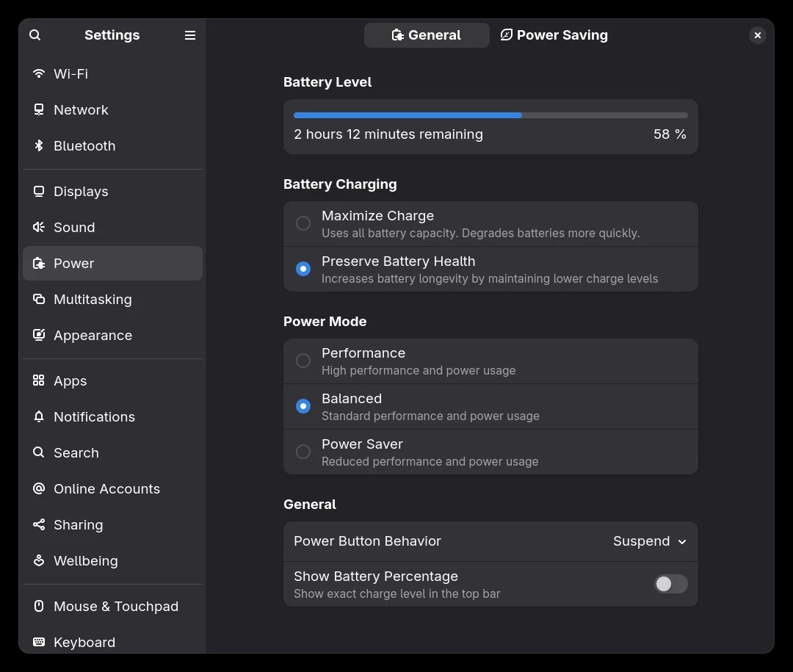Open the Mouse & Touchpad settings entry
Screen dimensions: 793x672
tap(115, 606)
